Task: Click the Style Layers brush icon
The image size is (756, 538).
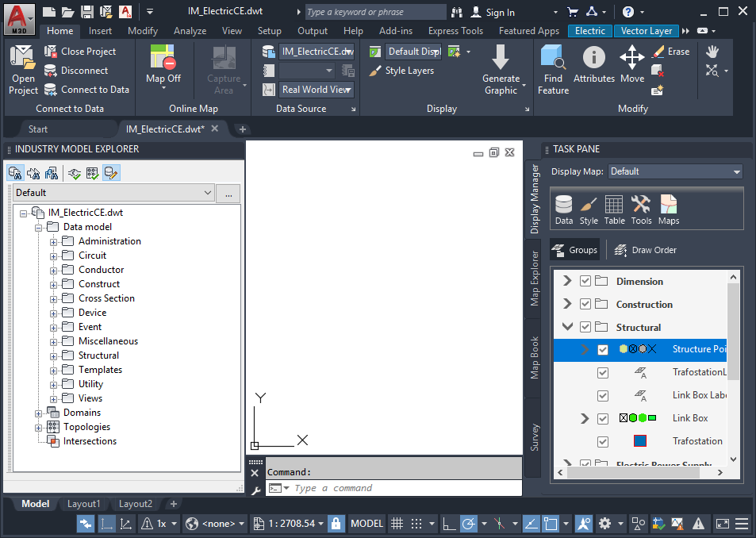Action: pyautogui.click(x=375, y=71)
